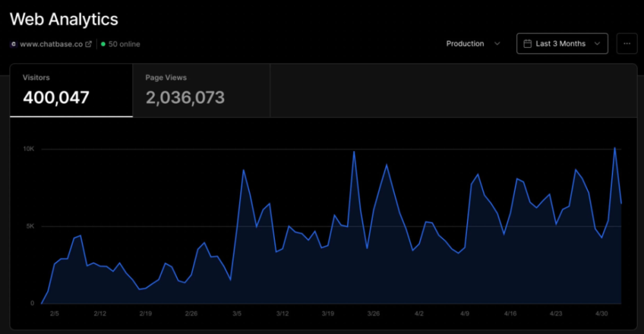Screen dimensions: 644x334
Task: Click the green online status dot
Action: 103,44
